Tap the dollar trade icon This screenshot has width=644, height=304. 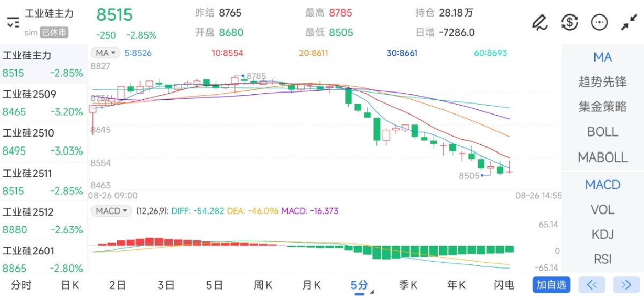pyautogui.click(x=569, y=22)
